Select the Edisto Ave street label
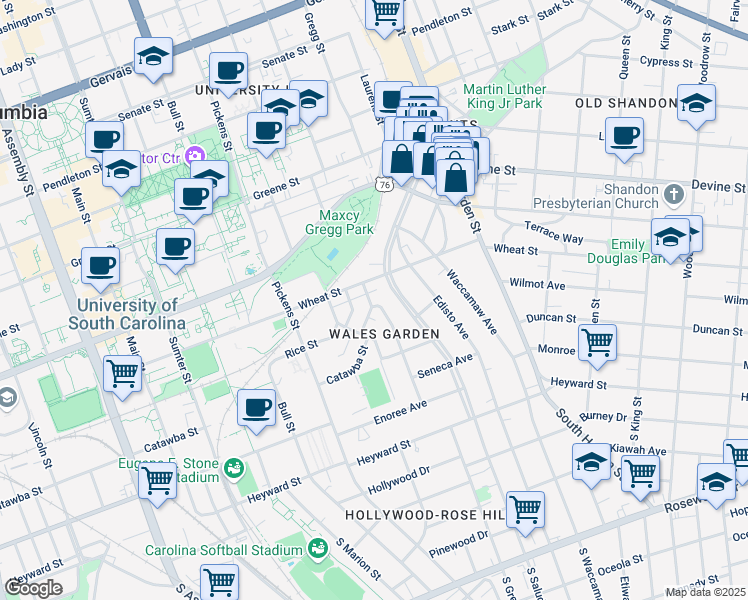This screenshot has height=600, width=748. point(451,317)
